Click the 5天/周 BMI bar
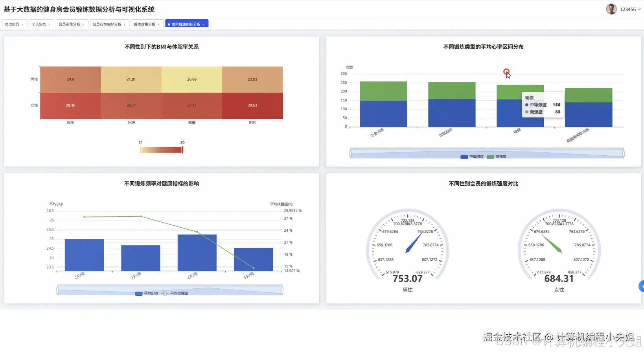The height and width of the screenshot is (352, 644). [253, 259]
